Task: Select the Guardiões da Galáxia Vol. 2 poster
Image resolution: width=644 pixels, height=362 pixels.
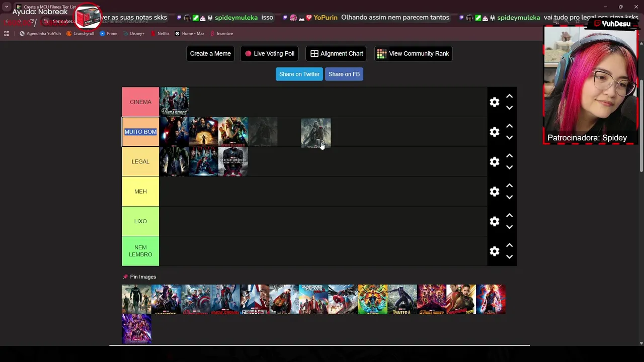Action: (313, 299)
